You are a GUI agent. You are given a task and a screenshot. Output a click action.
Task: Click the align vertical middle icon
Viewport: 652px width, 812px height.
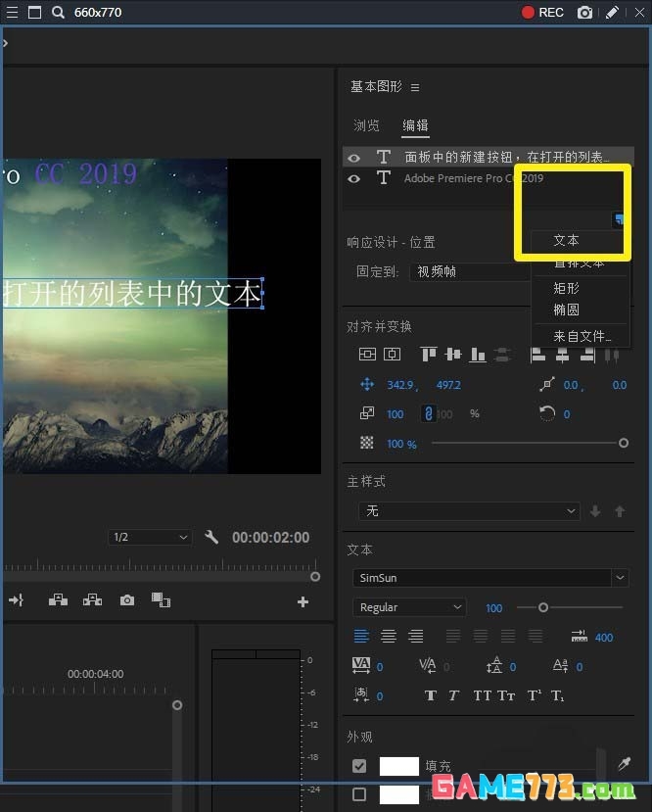[452, 355]
